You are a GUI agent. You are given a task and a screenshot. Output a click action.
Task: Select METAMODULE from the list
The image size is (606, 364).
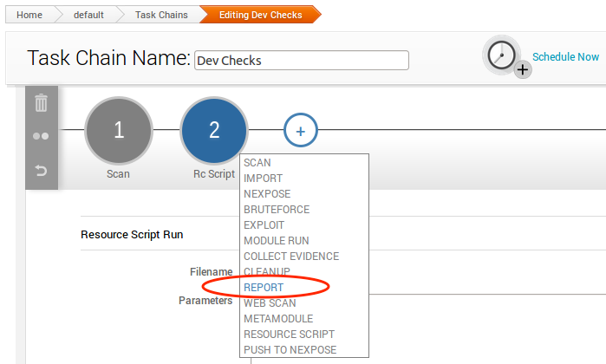coord(277,319)
